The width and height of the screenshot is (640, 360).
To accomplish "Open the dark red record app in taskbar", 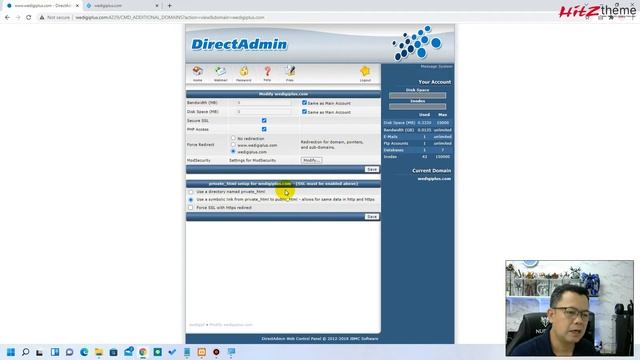I will coord(216,352).
